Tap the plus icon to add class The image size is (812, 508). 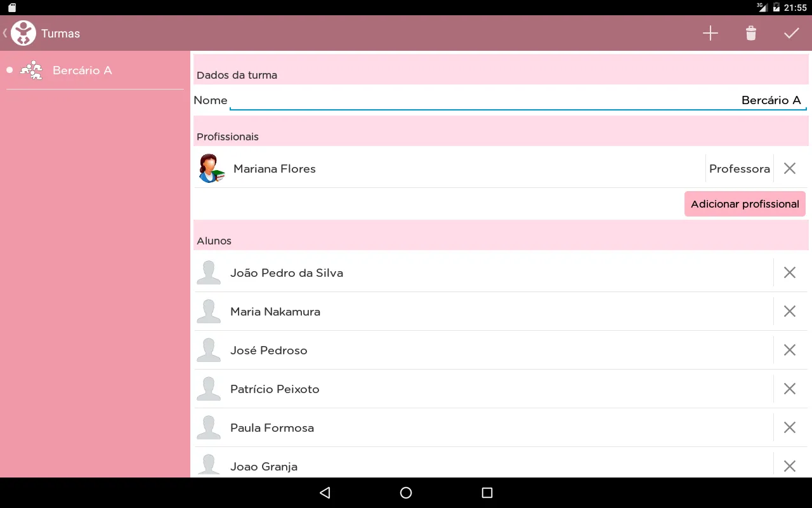(x=710, y=34)
